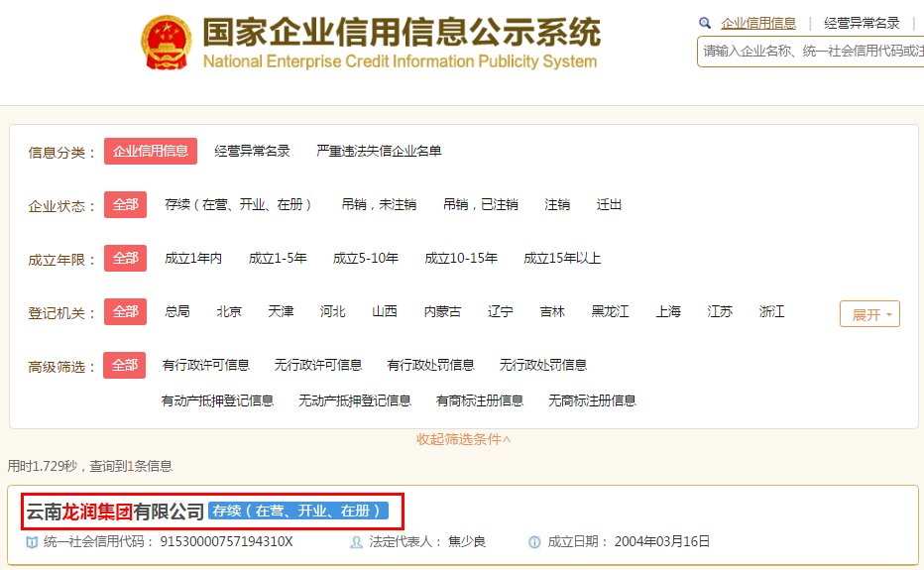Filter by 无商标注册信息

(592, 400)
